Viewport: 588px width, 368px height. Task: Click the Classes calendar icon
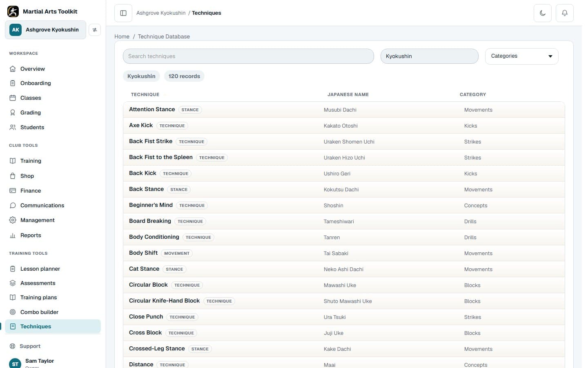pyautogui.click(x=13, y=98)
